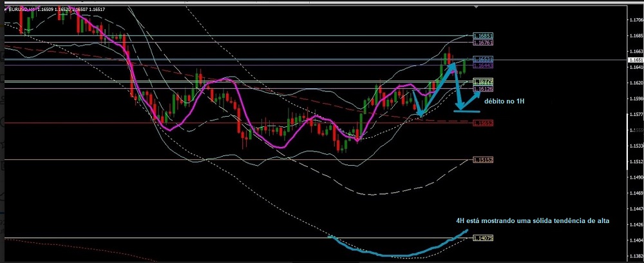The width and height of the screenshot is (644, 263).
Task: Click the current price 1.1651 axis marker
Action: [634, 59]
